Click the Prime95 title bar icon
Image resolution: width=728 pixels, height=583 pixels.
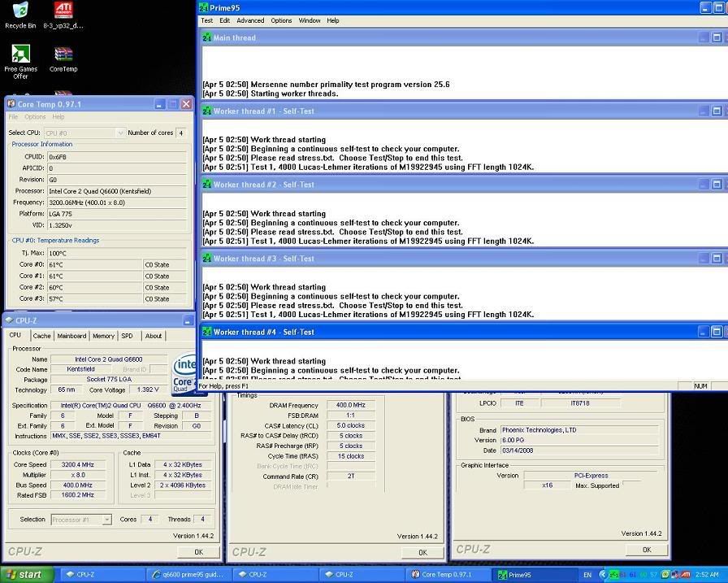click(203, 7)
